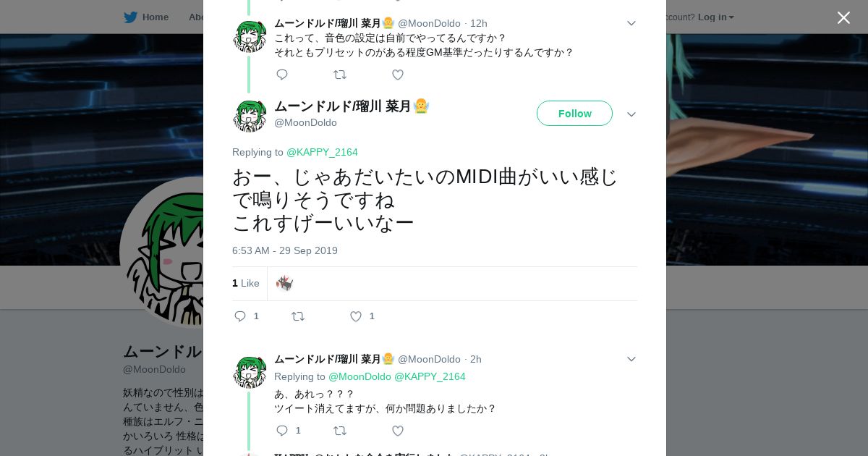This screenshot has width=868, height=456.
Task: Retweet the main MIDI曲 tweet
Action: coord(298,316)
